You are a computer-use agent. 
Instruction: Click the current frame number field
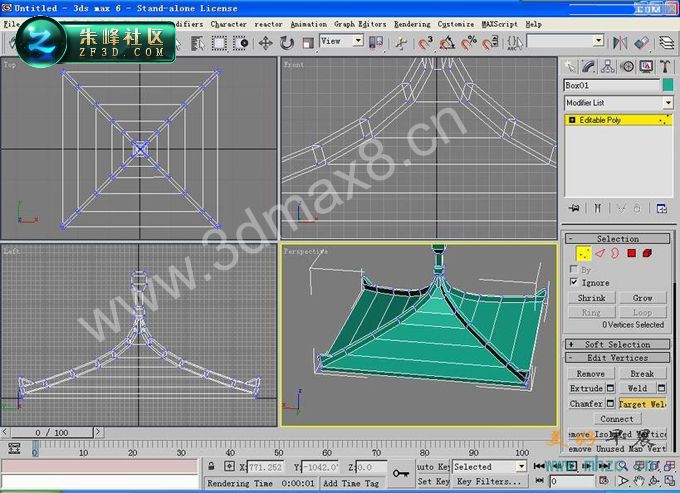coord(572,481)
